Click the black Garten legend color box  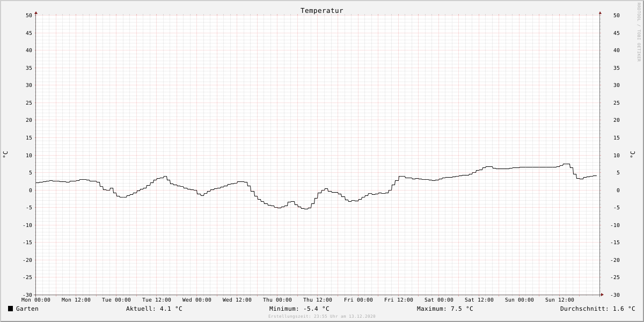(10, 309)
